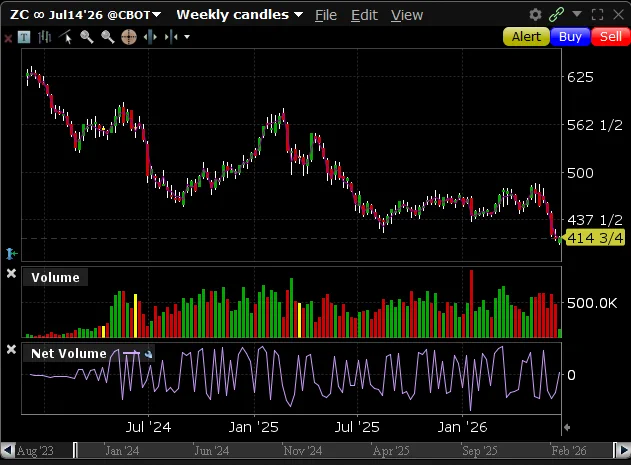Click the blue marker icon left of price chart
The height and width of the screenshot is (465, 631).
(11, 254)
